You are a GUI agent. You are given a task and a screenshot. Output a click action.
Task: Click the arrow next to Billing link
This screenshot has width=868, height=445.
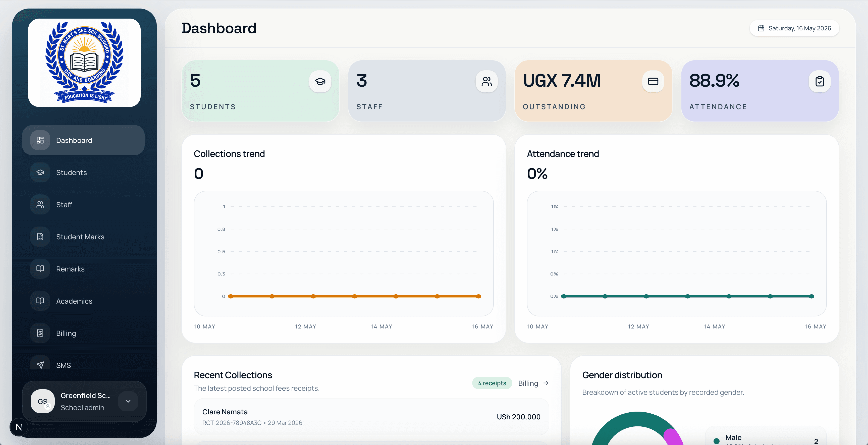(x=546, y=383)
